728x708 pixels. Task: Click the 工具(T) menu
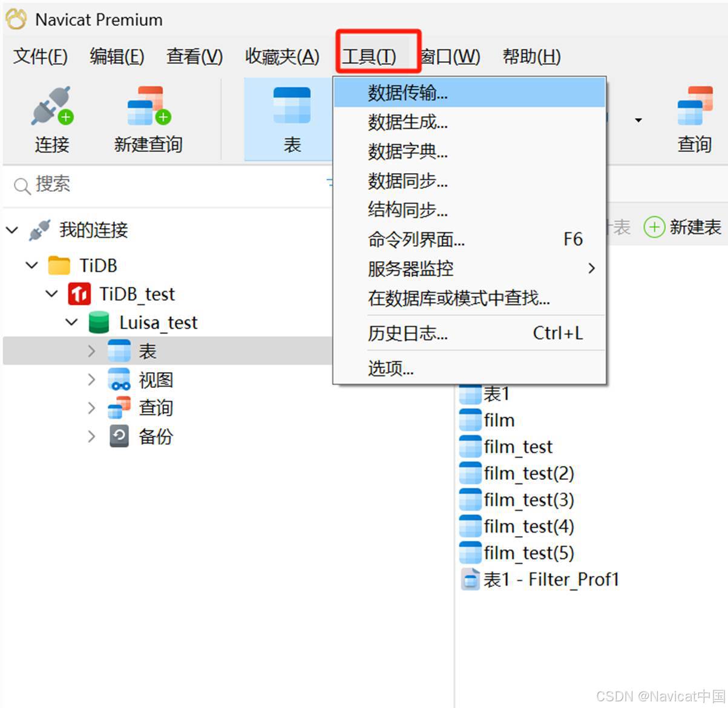coord(370,56)
